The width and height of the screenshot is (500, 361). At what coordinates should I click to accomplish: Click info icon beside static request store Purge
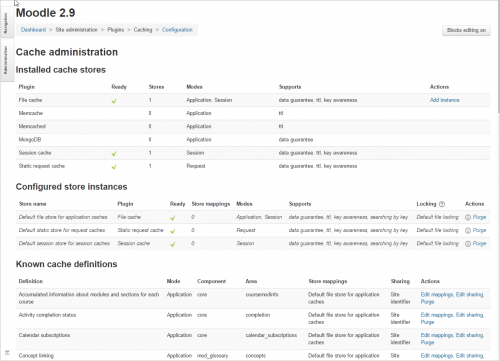468,231
